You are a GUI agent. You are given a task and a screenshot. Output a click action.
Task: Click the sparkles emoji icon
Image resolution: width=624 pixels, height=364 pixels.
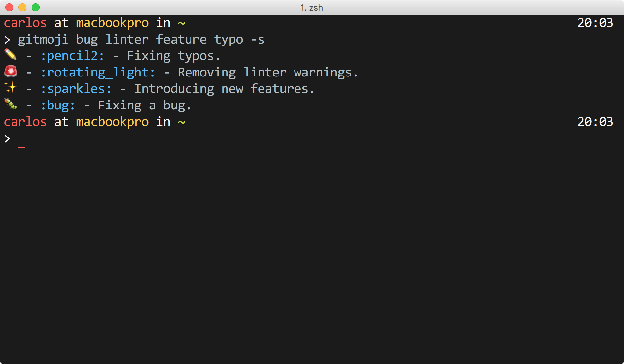click(x=10, y=88)
